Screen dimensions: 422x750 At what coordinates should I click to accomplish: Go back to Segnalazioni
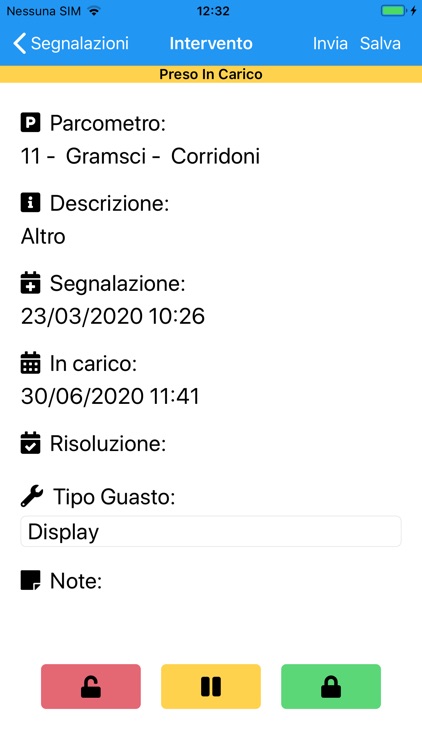71,44
